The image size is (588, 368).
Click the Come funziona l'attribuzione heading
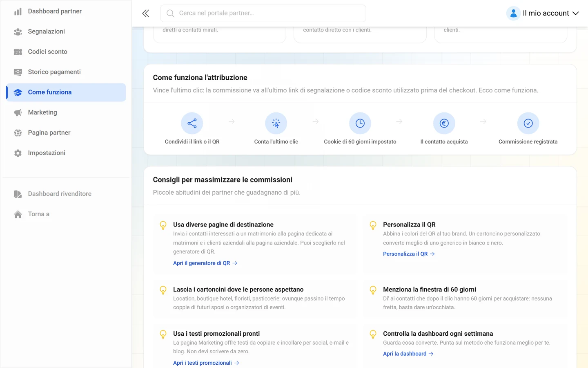[200, 78]
